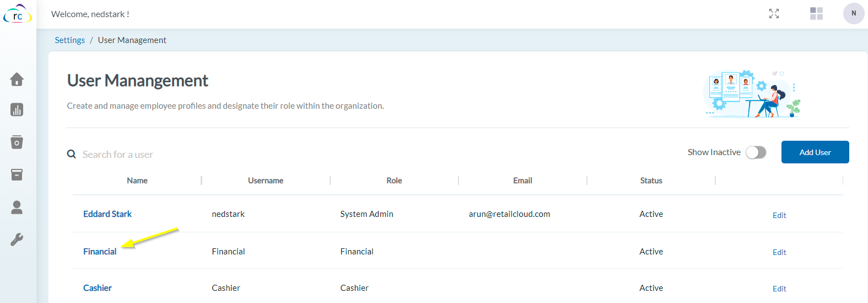The height and width of the screenshot is (303, 868).
Task: Click Active status in Eddard Stark row
Action: tap(651, 214)
